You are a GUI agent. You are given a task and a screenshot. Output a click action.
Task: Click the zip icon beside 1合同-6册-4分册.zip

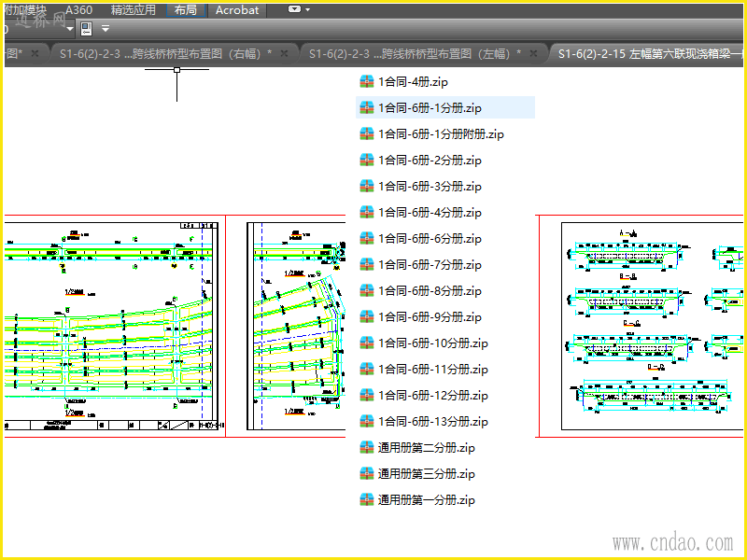tap(367, 213)
